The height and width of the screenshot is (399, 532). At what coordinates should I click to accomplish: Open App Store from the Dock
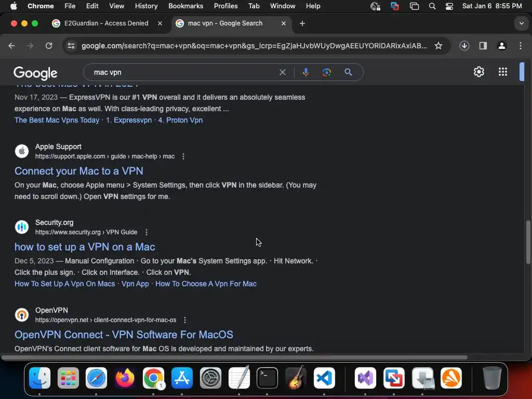(182, 378)
